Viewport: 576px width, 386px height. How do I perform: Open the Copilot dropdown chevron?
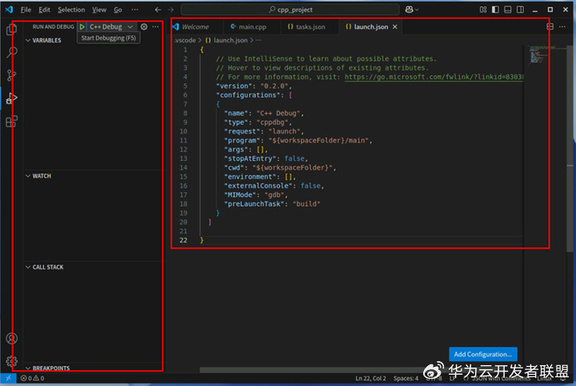click(417, 10)
